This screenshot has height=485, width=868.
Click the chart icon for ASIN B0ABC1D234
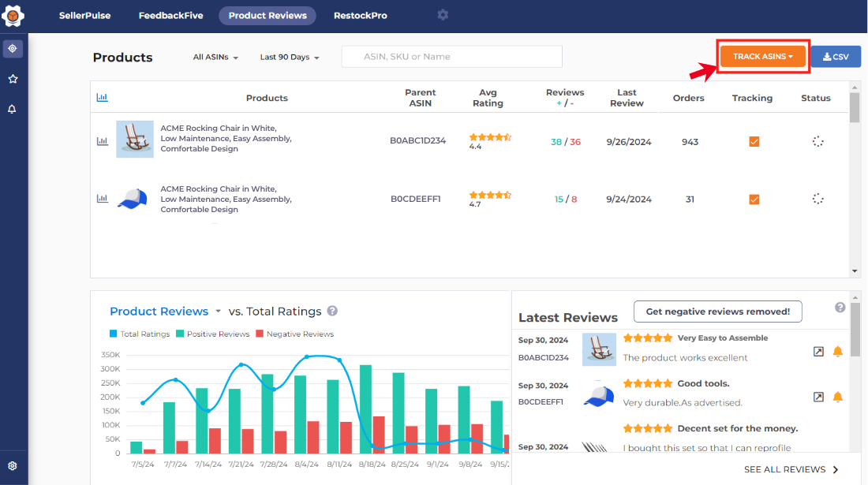point(102,141)
